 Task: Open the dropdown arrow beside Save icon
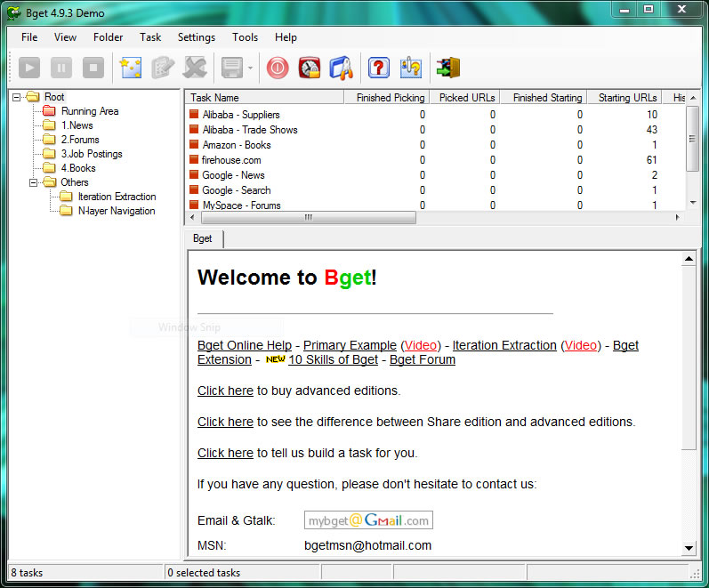[250, 68]
